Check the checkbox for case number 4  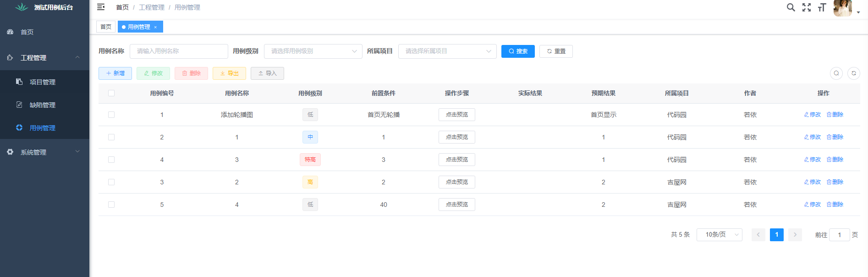click(111, 160)
